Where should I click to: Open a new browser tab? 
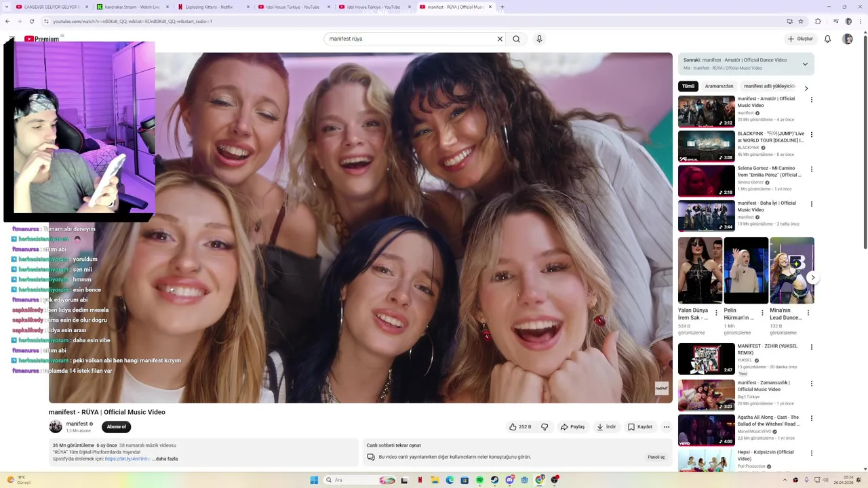pos(502,7)
